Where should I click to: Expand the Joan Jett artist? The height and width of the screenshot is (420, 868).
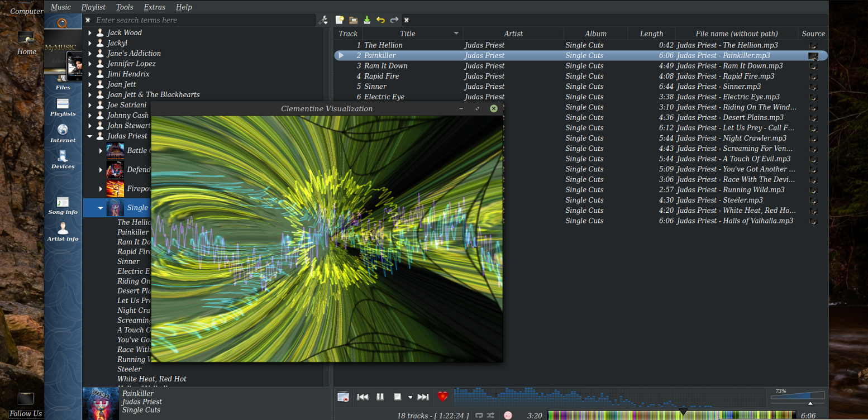(90, 84)
